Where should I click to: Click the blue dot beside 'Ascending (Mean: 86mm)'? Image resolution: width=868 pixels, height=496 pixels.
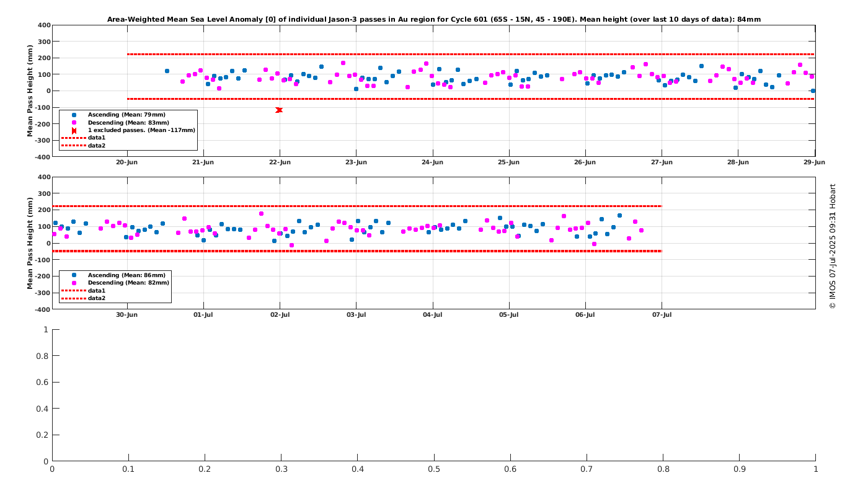[x=74, y=275]
